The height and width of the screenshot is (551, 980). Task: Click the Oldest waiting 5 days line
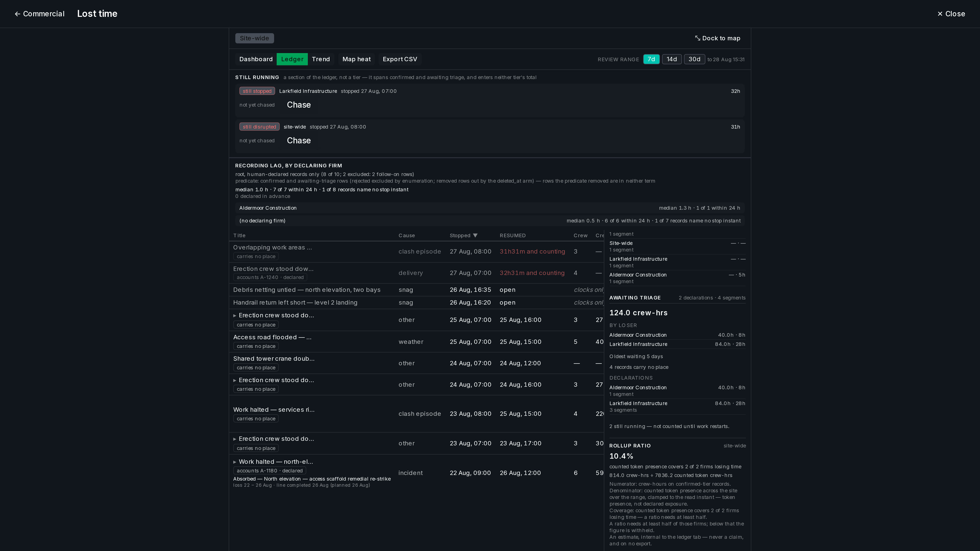coord(636,356)
